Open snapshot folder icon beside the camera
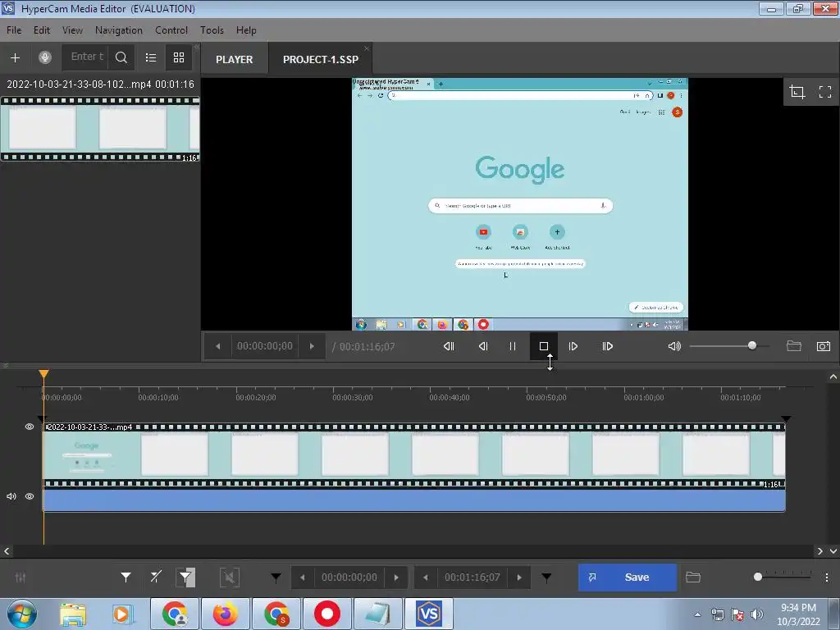Viewport: 840px width, 630px height. pos(794,346)
